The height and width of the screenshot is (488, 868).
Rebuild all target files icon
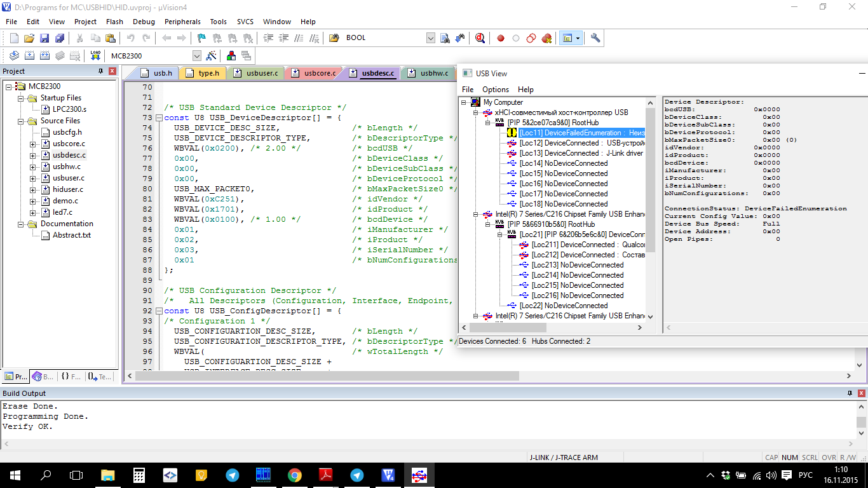tap(44, 56)
